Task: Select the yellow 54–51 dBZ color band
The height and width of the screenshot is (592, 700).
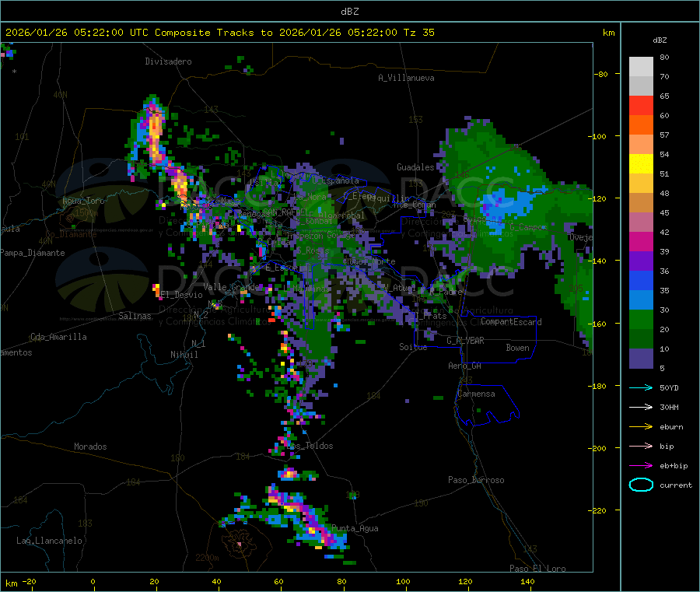Action: click(x=641, y=164)
